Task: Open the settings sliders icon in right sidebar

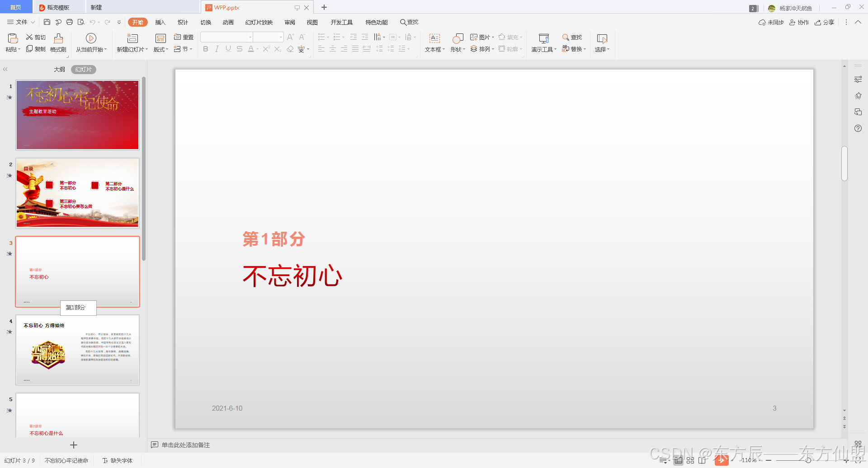Action: [858, 80]
